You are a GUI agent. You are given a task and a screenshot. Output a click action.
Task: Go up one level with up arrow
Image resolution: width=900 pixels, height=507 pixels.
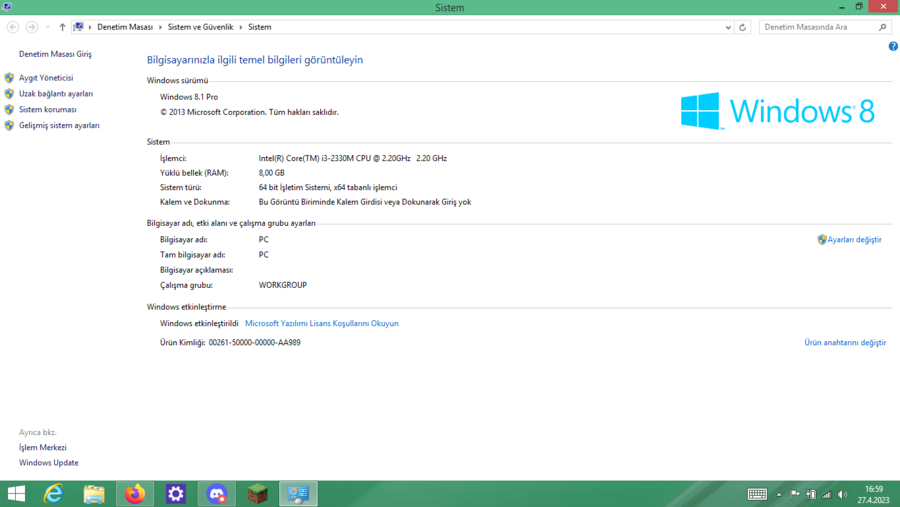tap(62, 27)
